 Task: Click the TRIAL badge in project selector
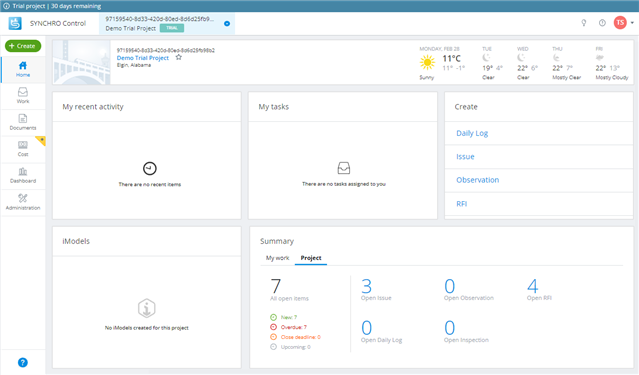172,28
